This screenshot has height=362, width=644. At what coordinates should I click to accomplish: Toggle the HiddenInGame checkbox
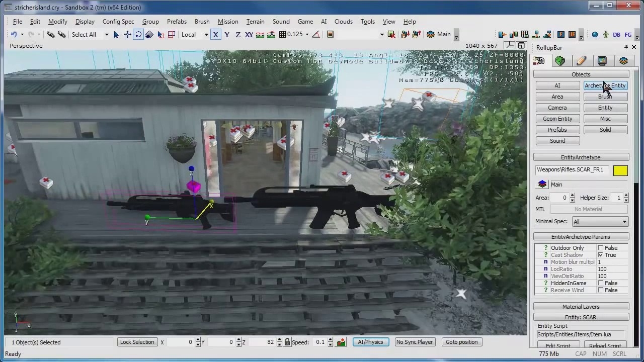(x=600, y=283)
